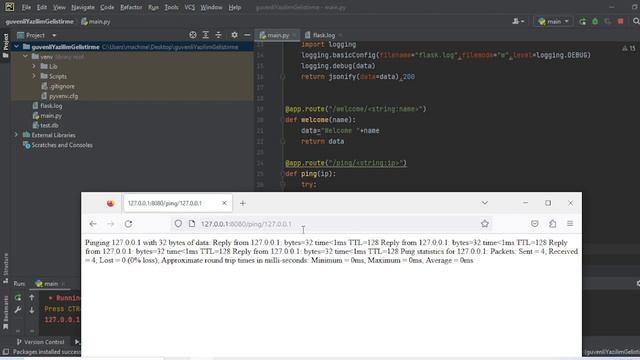Reload the browser page
Screen dimensions: 640x360
pyautogui.click(x=129, y=224)
